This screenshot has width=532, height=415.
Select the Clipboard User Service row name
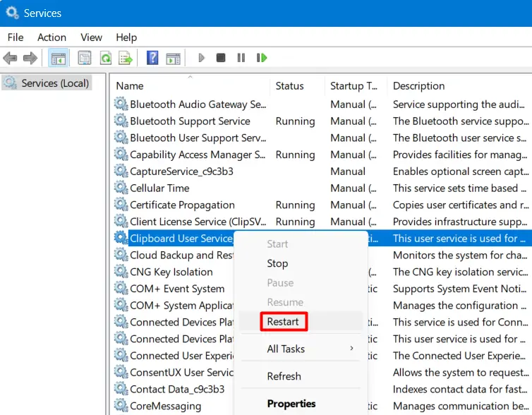coord(181,239)
